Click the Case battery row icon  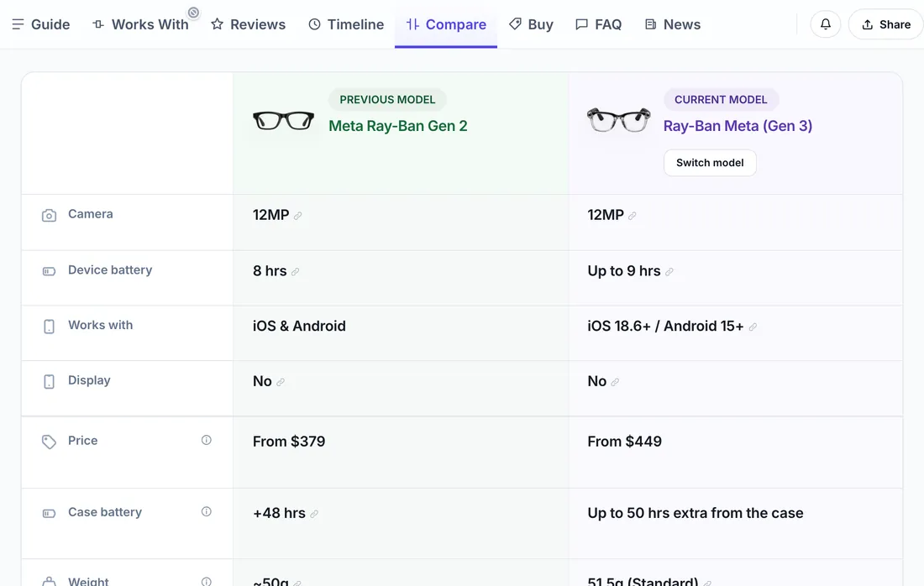pyautogui.click(x=49, y=514)
